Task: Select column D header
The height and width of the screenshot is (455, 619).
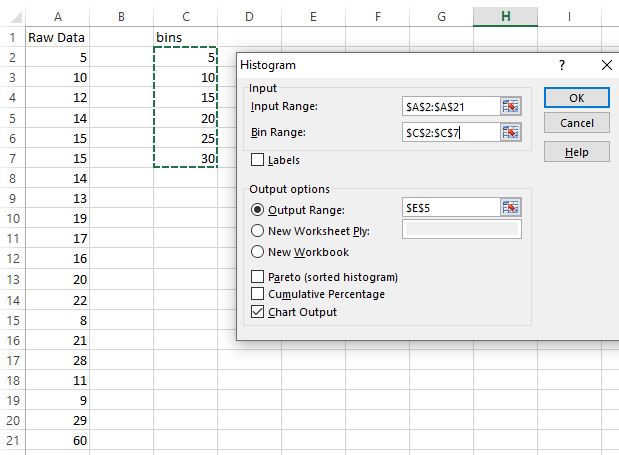Action: [x=249, y=17]
